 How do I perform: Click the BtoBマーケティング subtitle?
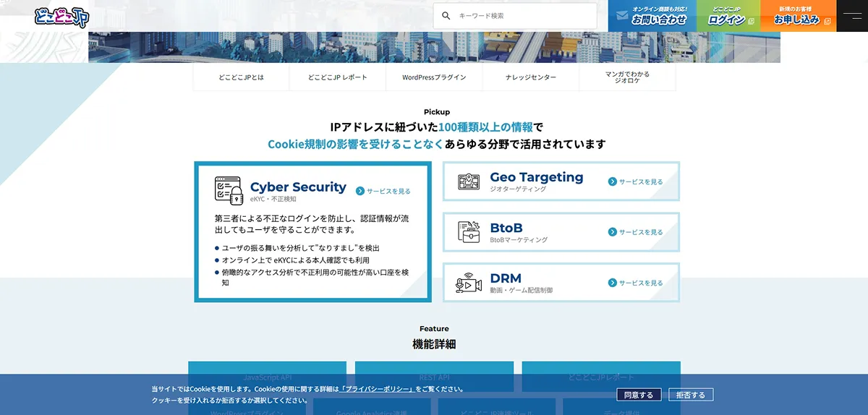(x=519, y=239)
